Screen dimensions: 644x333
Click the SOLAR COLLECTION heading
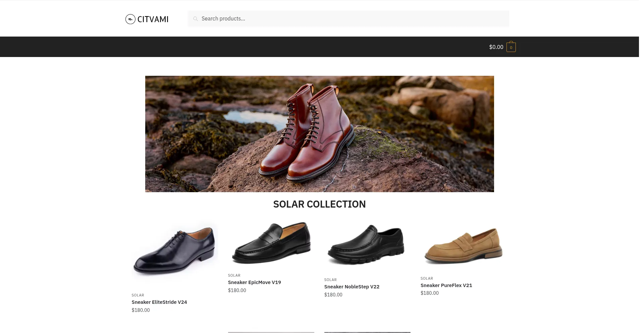coord(319,204)
